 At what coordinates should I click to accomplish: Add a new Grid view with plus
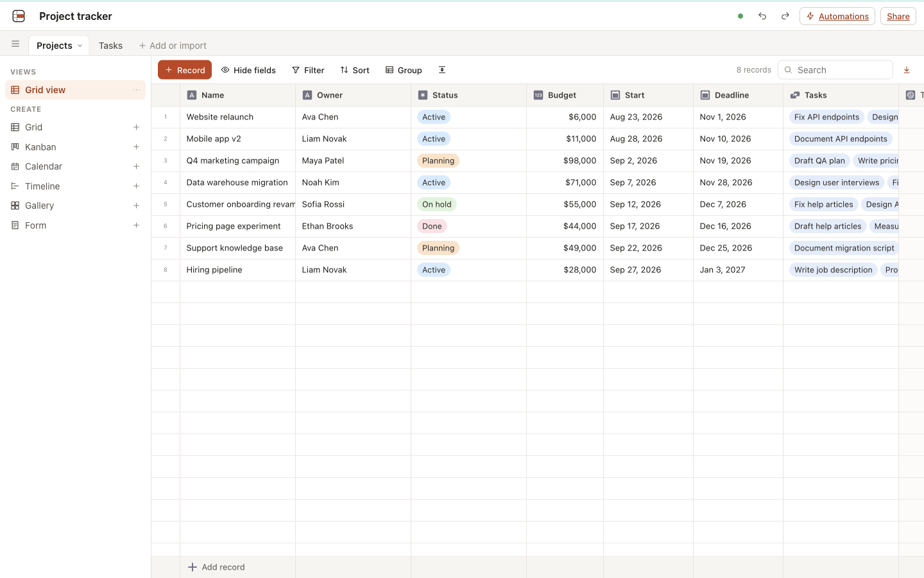pos(136,127)
